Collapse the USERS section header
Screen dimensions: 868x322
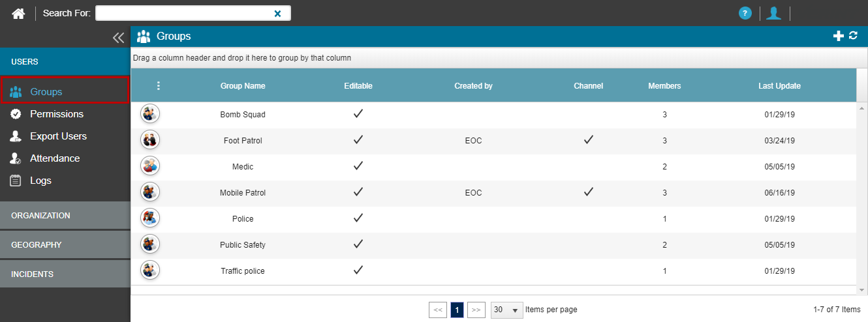coord(65,61)
